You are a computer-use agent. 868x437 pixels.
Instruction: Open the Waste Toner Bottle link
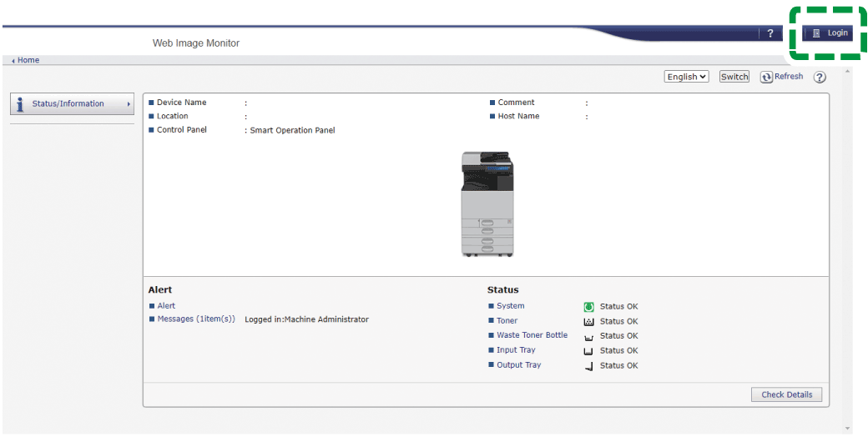click(x=532, y=335)
